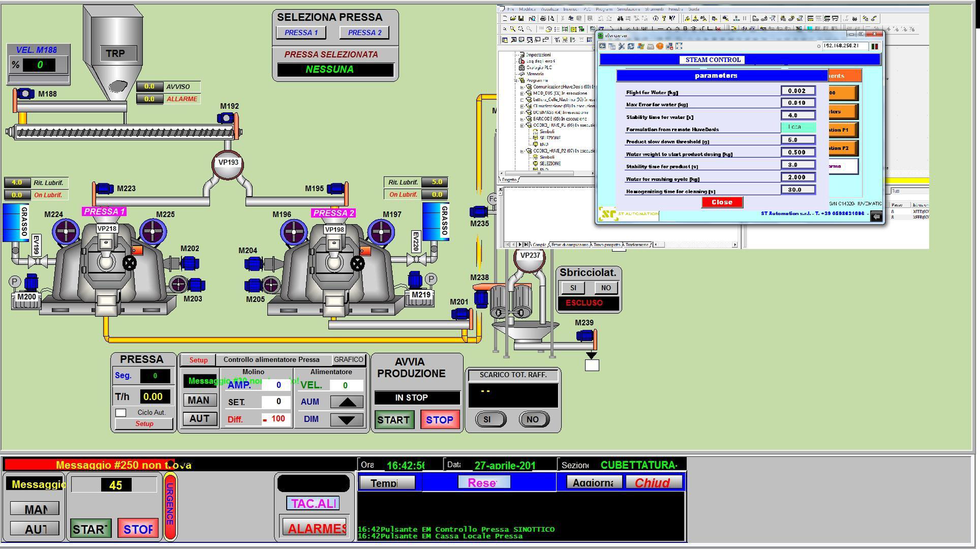
Task: Choose SI in Sbricciolat. panel
Action: (573, 288)
